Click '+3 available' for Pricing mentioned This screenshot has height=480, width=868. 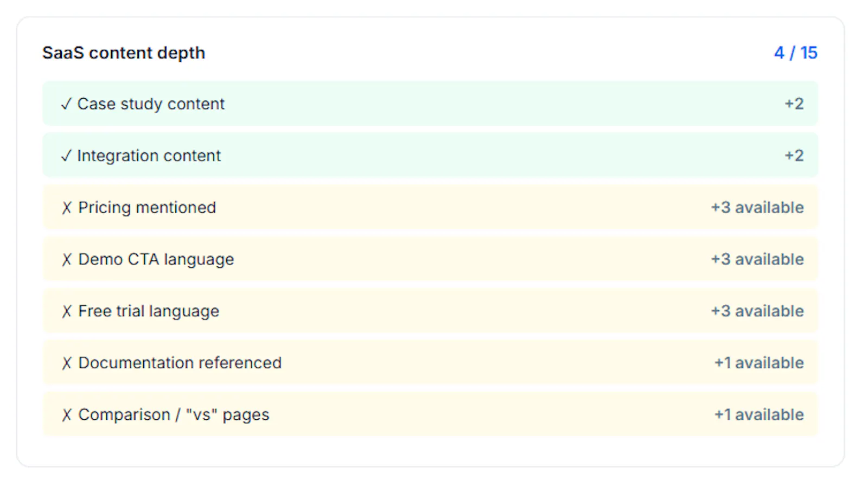tap(757, 207)
